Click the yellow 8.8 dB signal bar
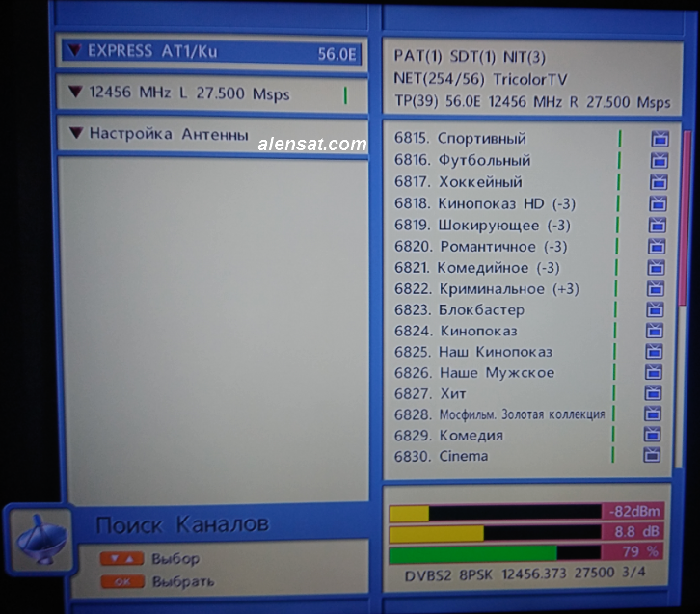 (x=436, y=533)
